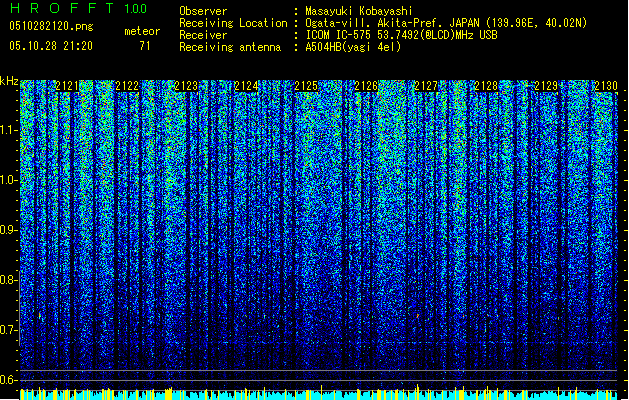The height and width of the screenshot is (400, 629).
Task: Click the 2127 time marker
Action: pos(426,86)
